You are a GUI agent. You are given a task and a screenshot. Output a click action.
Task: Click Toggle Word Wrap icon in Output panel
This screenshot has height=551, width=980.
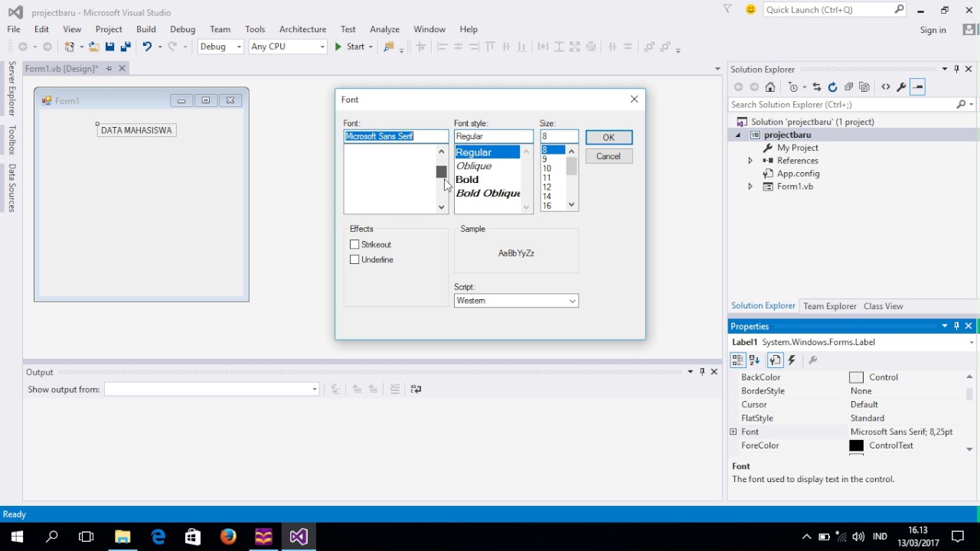point(416,389)
